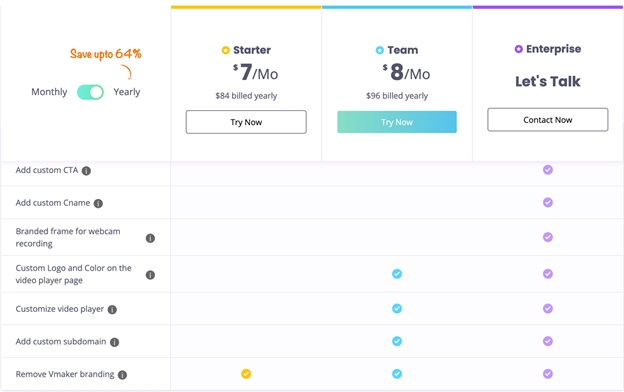Click the Save upto 64% promo text
Image resolution: width=624 pixels, height=392 pixels.
pyautogui.click(x=106, y=54)
